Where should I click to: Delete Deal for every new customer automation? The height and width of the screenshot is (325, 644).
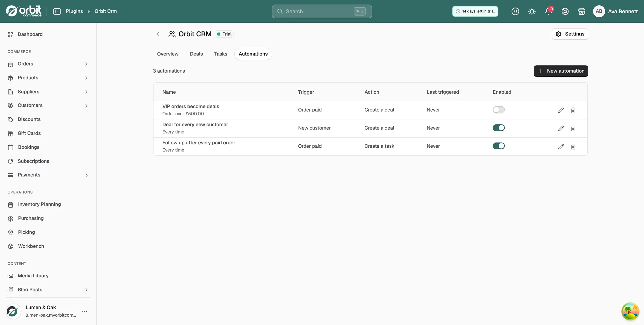point(573,128)
